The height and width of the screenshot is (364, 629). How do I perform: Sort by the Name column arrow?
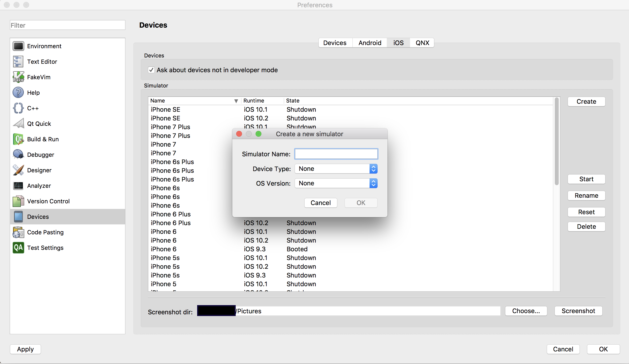coord(236,101)
